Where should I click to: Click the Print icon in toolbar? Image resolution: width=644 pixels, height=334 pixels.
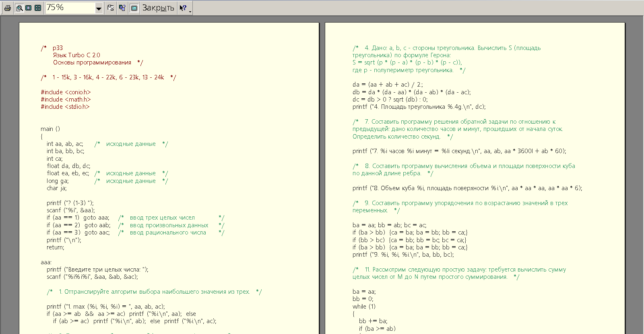[x=7, y=8]
